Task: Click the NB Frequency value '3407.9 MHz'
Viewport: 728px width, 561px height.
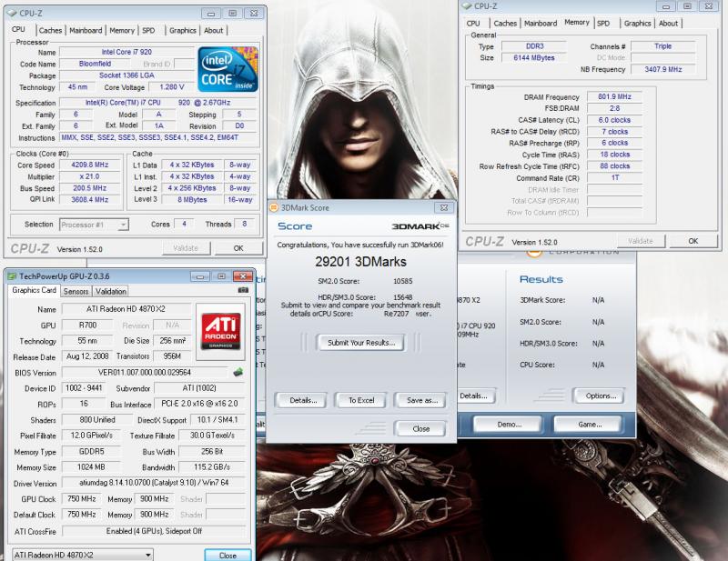Action: [663, 69]
